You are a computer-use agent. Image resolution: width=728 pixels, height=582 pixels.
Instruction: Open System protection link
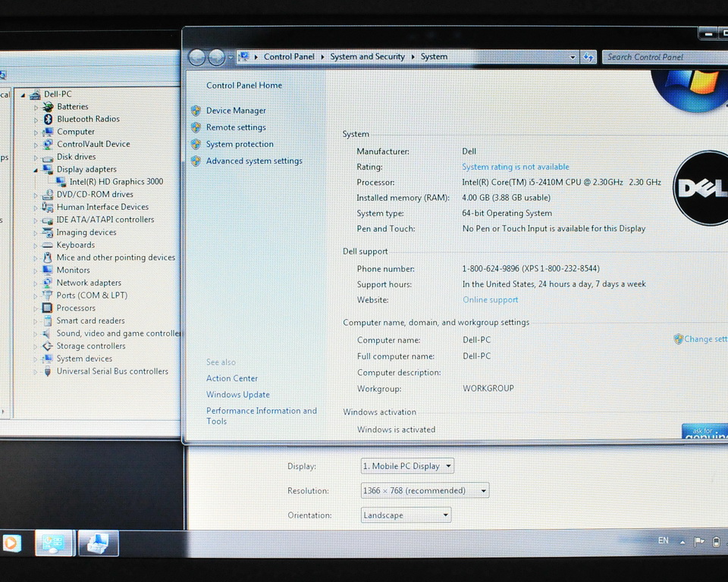(240, 144)
